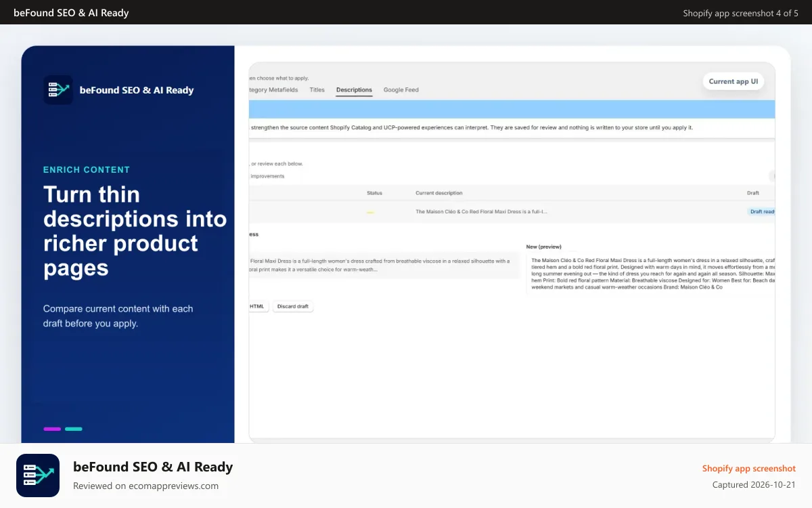Click the Captured 2026-10-21 text
The width and height of the screenshot is (812, 508).
point(754,485)
